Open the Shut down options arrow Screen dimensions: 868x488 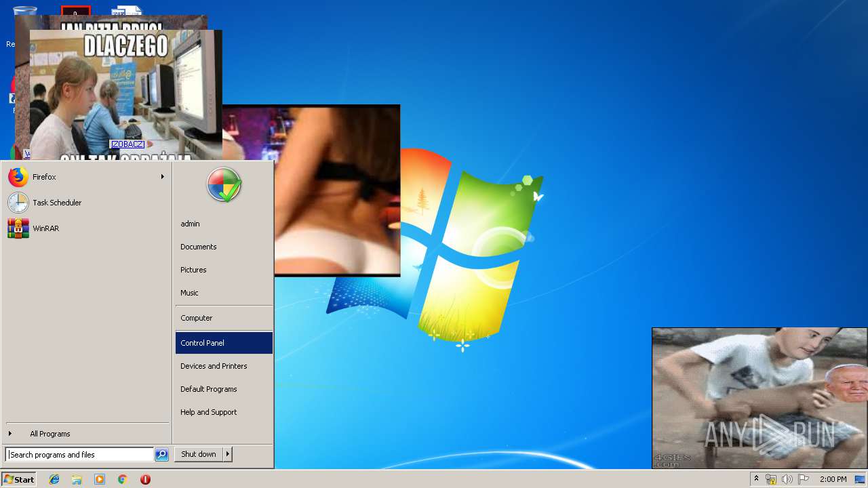click(228, 454)
